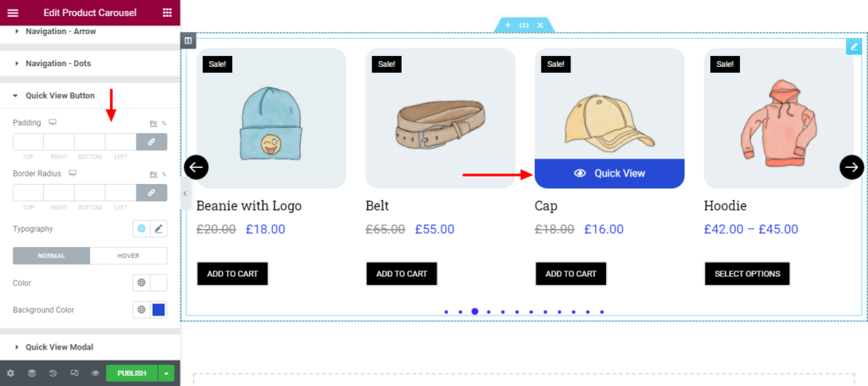Image resolution: width=868 pixels, height=386 pixels.
Task: Open the Publish options arrow
Action: [168, 373]
